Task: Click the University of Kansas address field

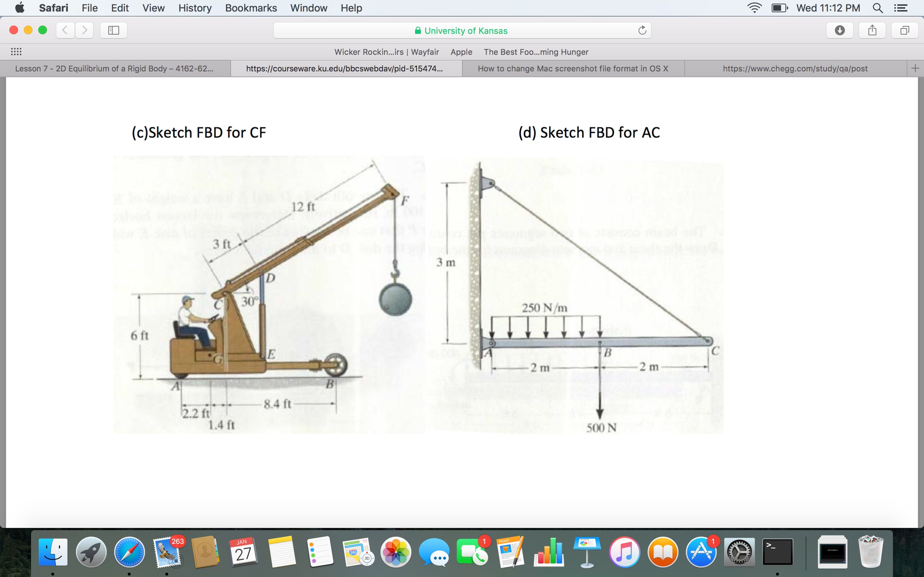Action: point(461,31)
